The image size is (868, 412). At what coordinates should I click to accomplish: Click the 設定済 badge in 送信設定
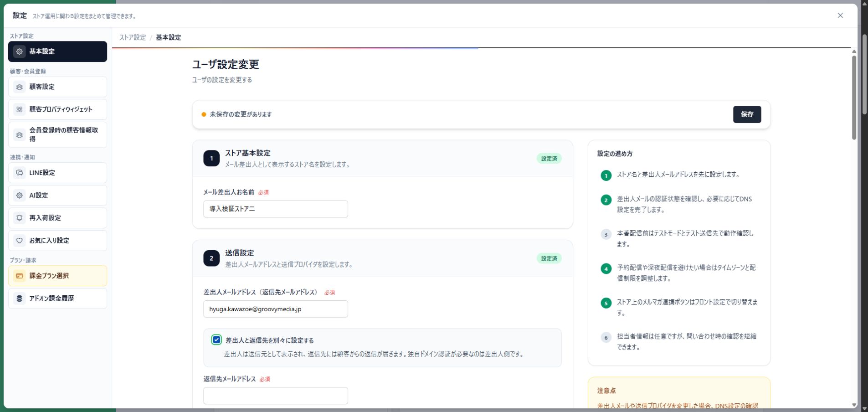(549, 258)
